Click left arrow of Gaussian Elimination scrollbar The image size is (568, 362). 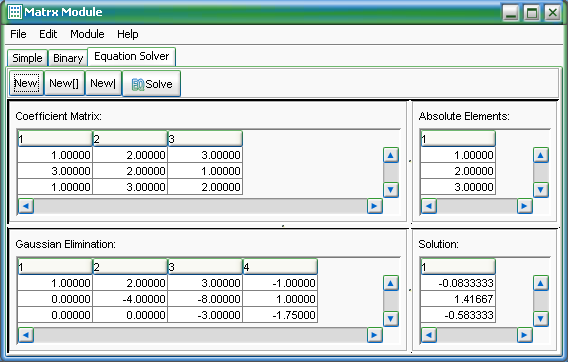[26, 335]
